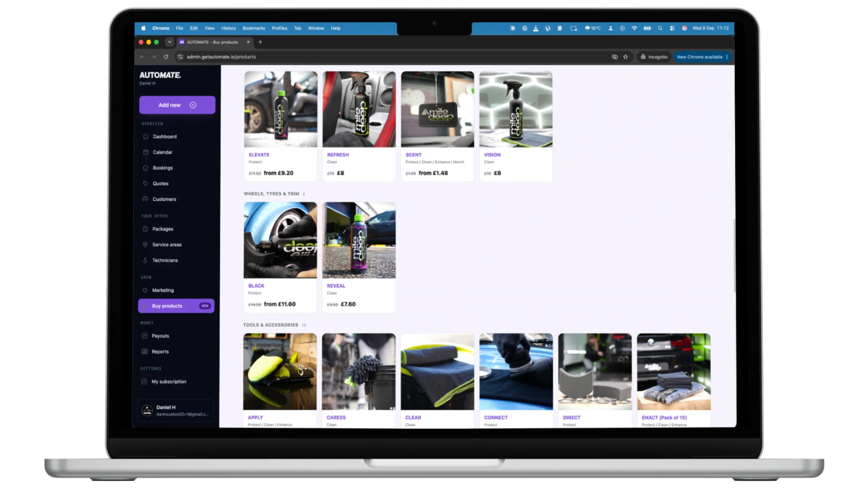The image size is (868, 488).
Task: Click the ENACT (Pack of 10) image
Action: 674,371
